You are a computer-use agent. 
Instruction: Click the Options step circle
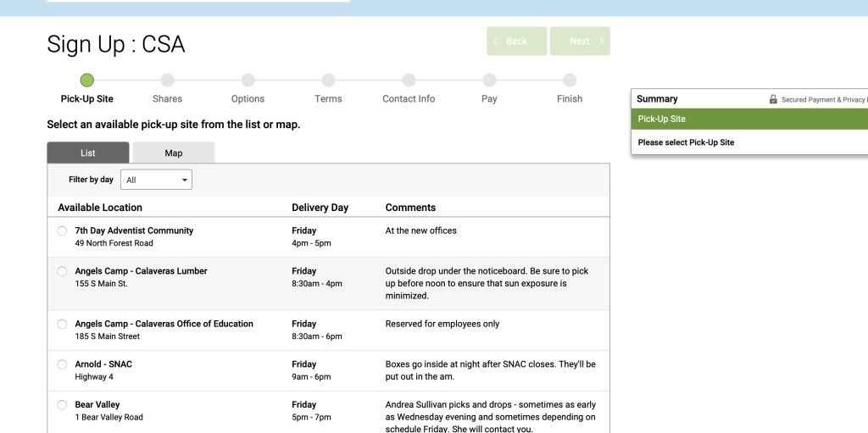click(248, 80)
